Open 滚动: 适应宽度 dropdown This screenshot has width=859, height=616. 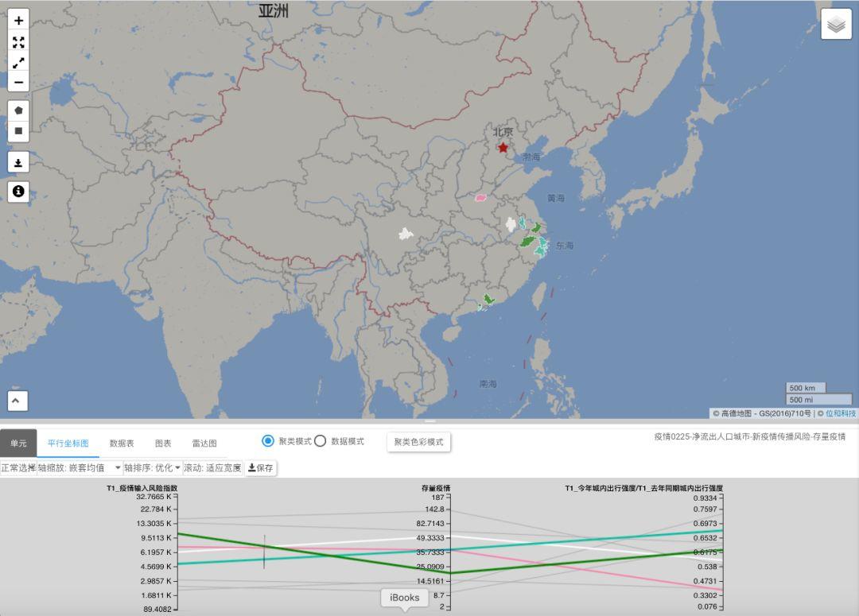pyautogui.click(x=212, y=467)
